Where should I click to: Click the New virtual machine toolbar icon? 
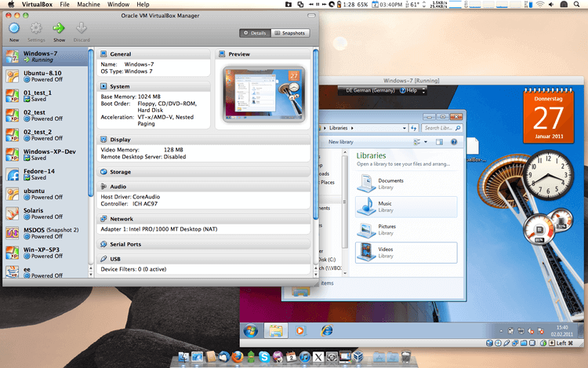(x=14, y=29)
